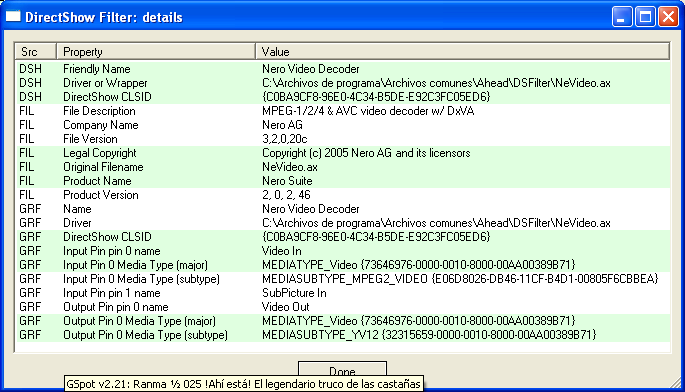This screenshot has height=392, width=685.
Task: Sort by the Src column header
Action: pos(35,52)
